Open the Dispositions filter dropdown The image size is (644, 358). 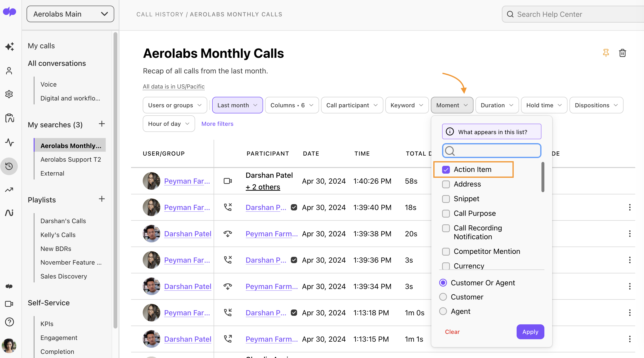[596, 105]
